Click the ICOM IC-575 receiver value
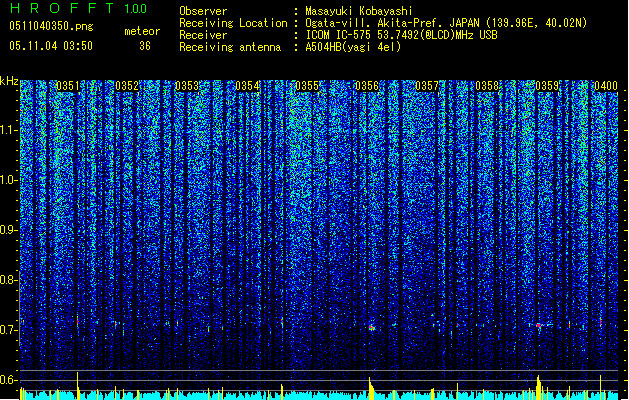The image size is (629, 400). (401, 35)
